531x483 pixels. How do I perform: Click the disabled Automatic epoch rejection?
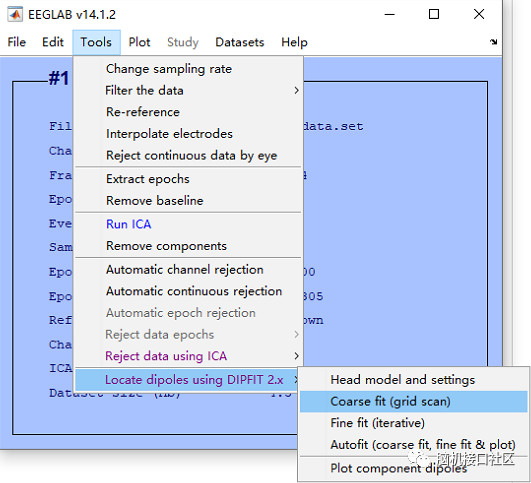click(x=188, y=313)
